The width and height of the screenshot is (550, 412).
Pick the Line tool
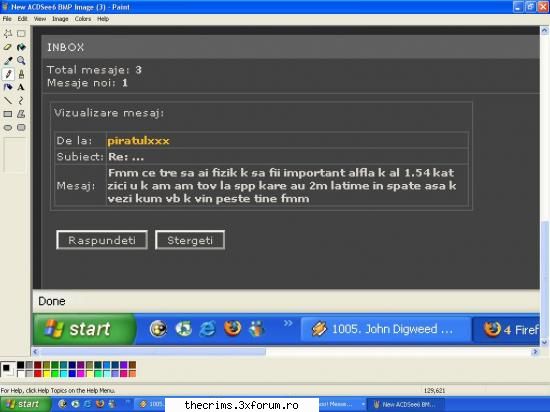click(8, 101)
